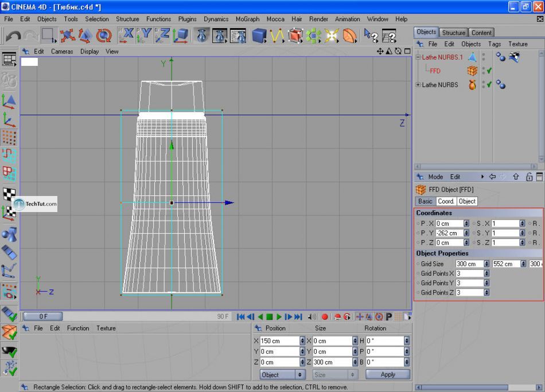Click the Undo arrow icon
Screen dimensions: 545x392
13,36
